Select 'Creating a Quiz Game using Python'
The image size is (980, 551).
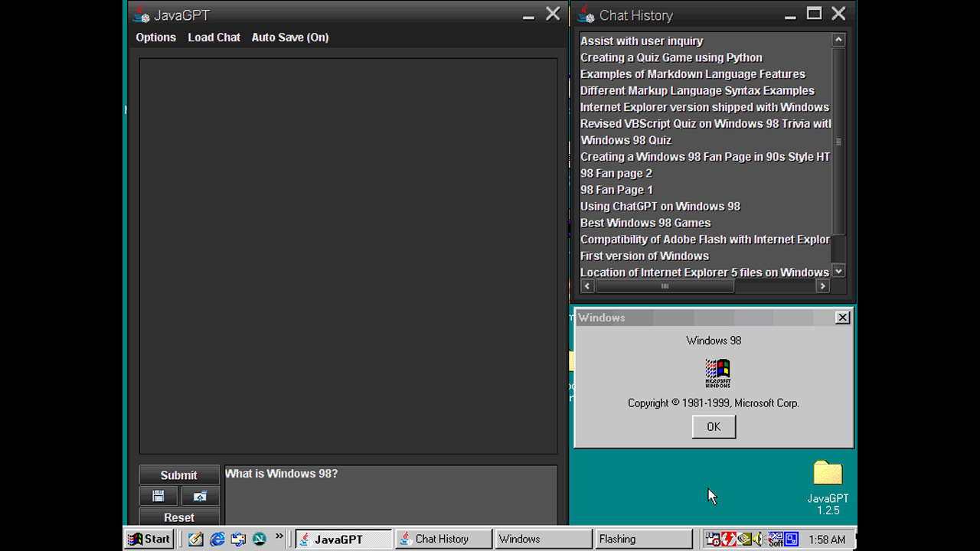click(x=705, y=57)
